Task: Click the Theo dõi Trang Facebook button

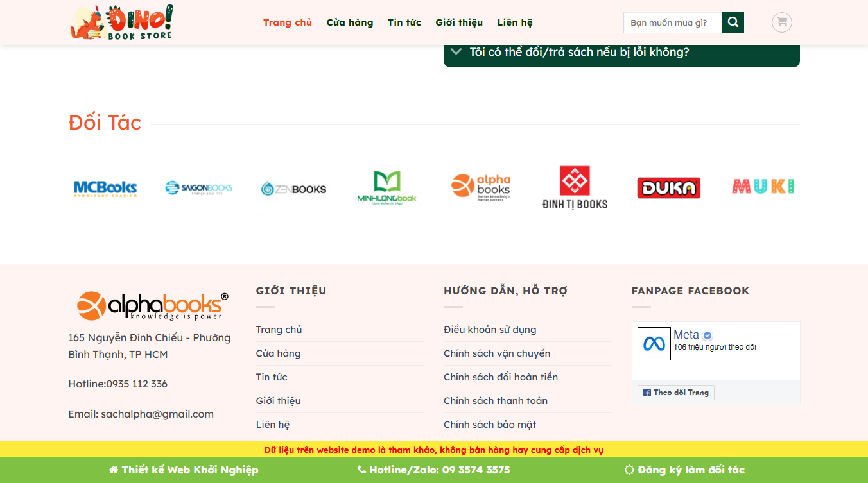Action: click(x=675, y=392)
